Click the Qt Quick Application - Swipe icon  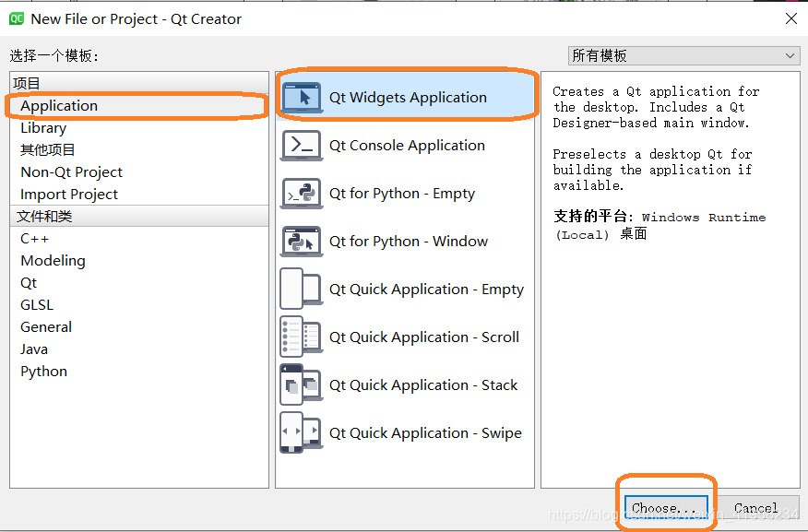point(302,432)
